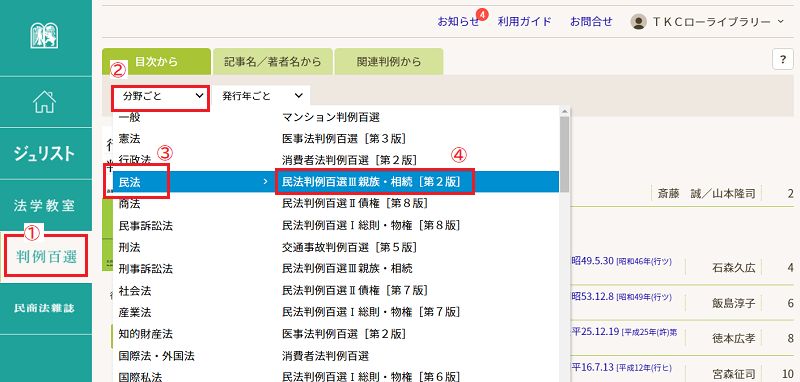Choose 民法判例百選Ⅰ総則・物権［第７版］

coord(371,312)
